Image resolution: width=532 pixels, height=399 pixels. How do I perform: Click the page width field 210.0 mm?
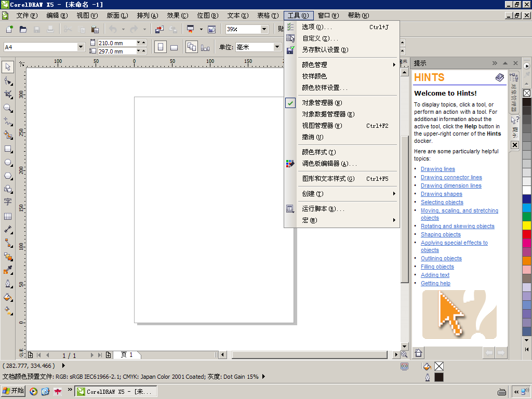point(117,43)
